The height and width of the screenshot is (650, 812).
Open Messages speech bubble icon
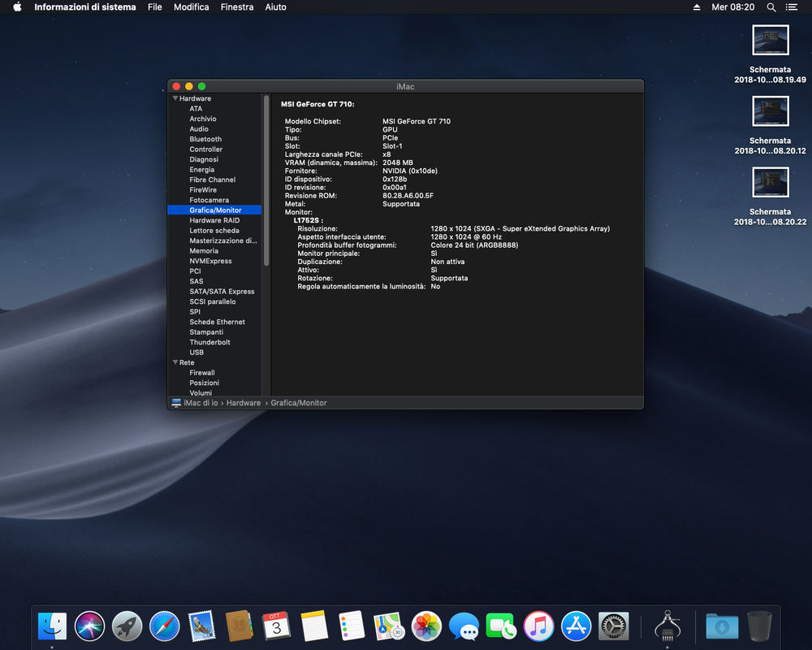[464, 626]
